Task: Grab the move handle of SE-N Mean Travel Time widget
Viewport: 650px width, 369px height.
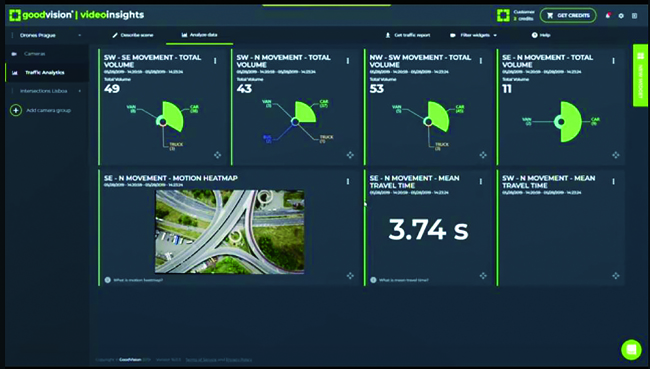Action: 483,276
